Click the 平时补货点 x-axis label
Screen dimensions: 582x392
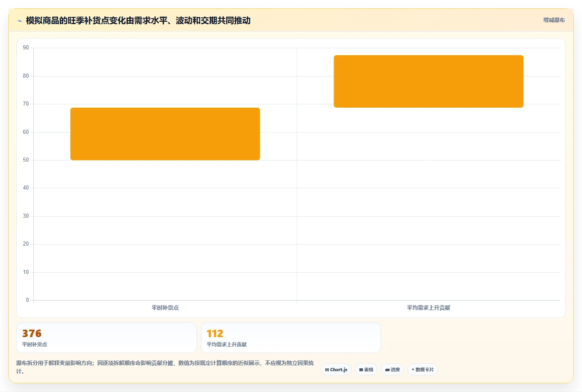tap(165, 308)
